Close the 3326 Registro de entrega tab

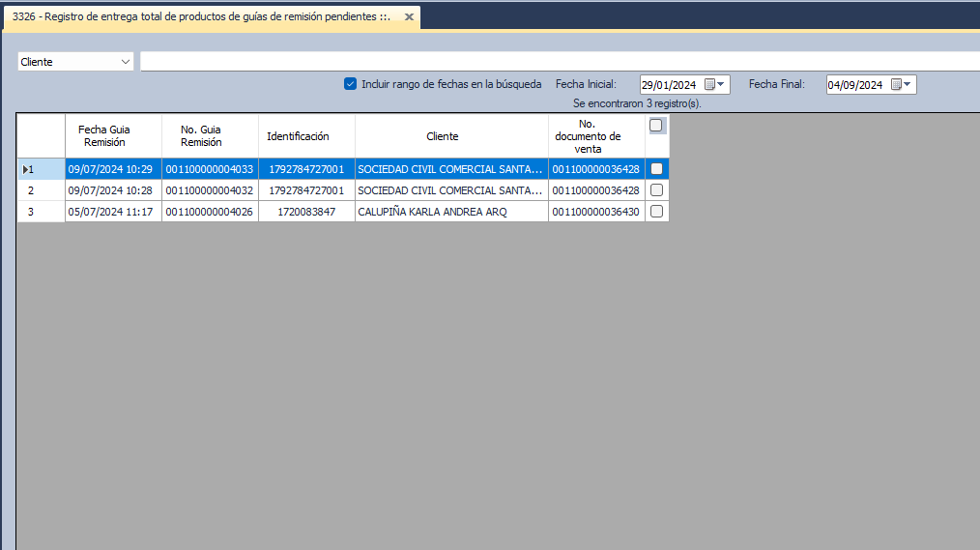pos(409,17)
